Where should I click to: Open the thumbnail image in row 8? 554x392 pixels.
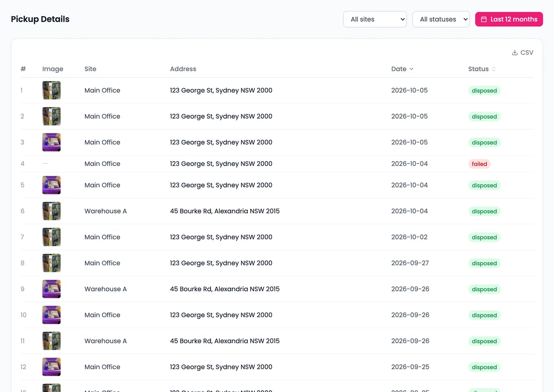[51, 263]
